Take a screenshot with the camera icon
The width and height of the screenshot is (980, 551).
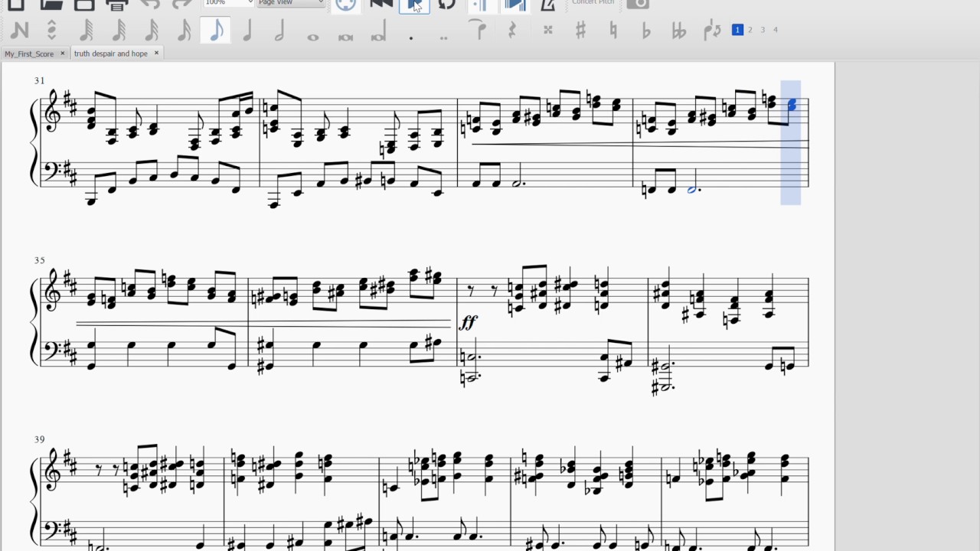pyautogui.click(x=638, y=4)
